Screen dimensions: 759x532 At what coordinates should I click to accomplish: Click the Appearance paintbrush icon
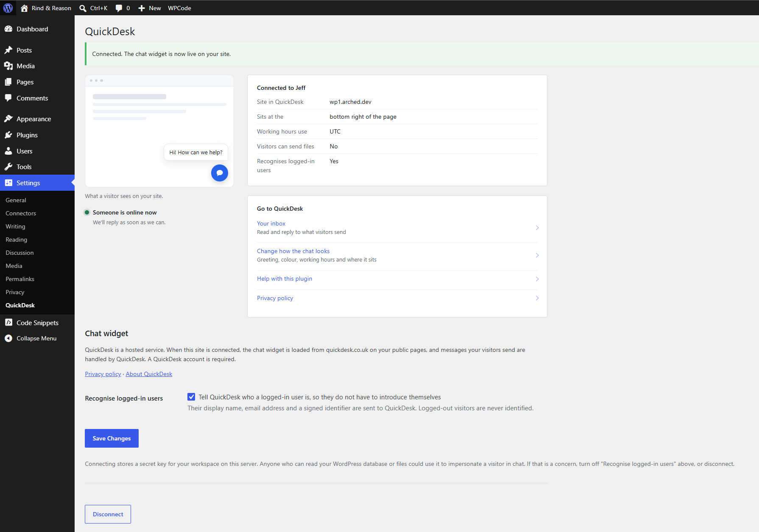click(x=8, y=119)
